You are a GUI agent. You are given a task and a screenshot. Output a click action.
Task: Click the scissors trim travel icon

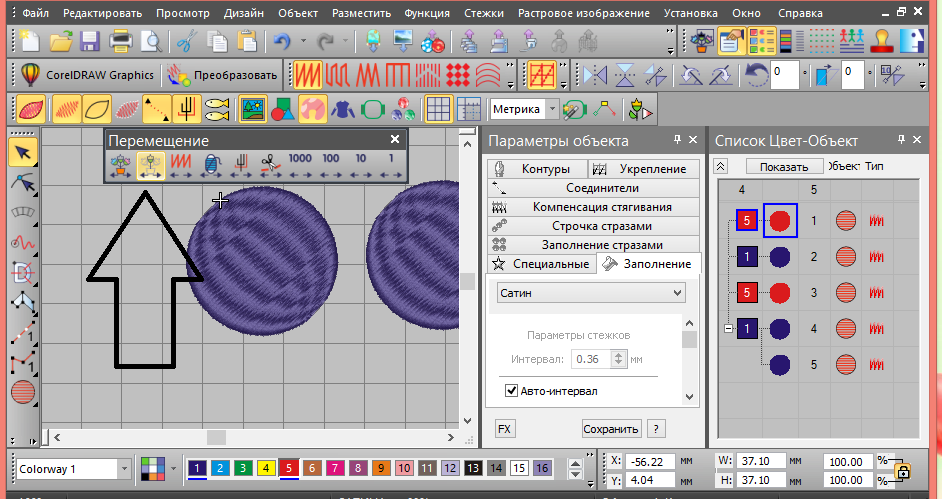(269, 164)
